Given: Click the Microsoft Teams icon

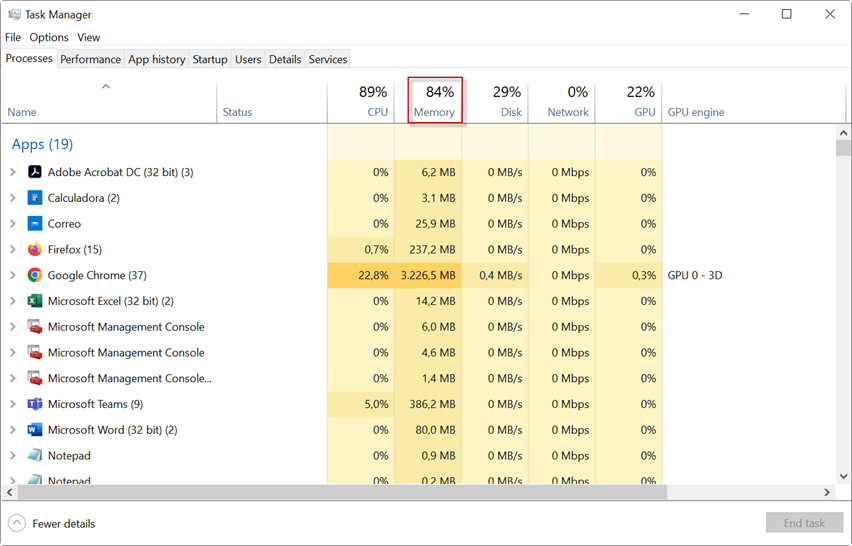Looking at the screenshot, I should 35,404.
